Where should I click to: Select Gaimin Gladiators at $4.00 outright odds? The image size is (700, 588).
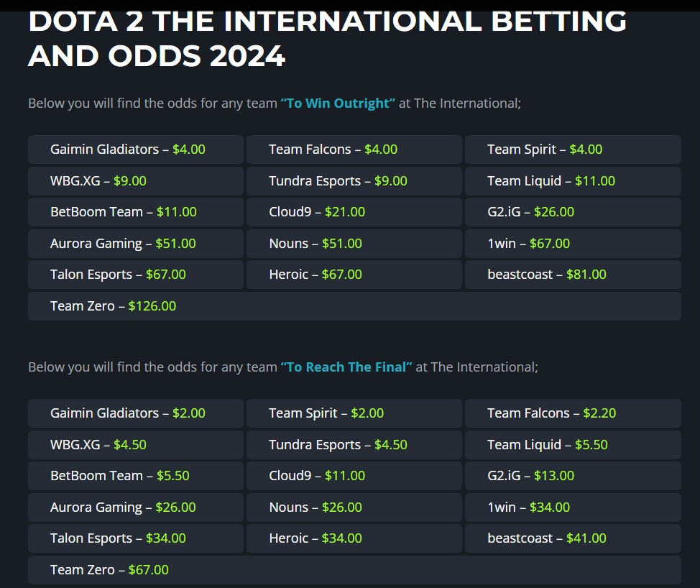coord(128,150)
